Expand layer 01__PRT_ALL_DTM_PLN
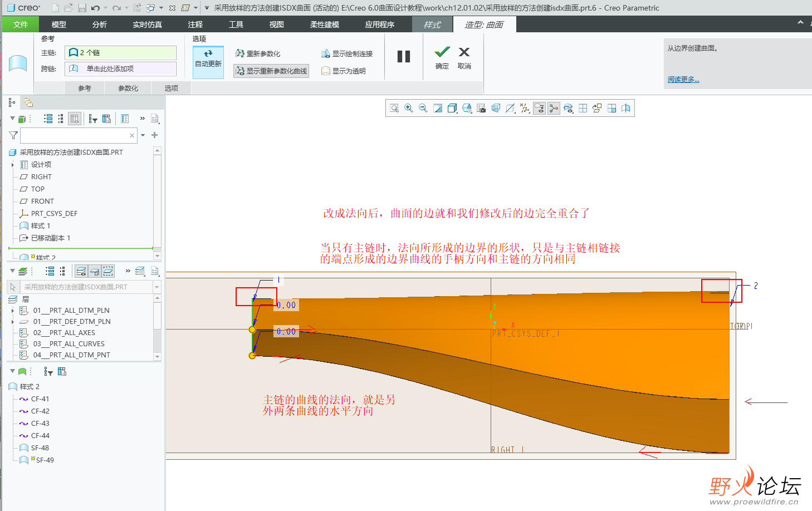 tap(13, 310)
